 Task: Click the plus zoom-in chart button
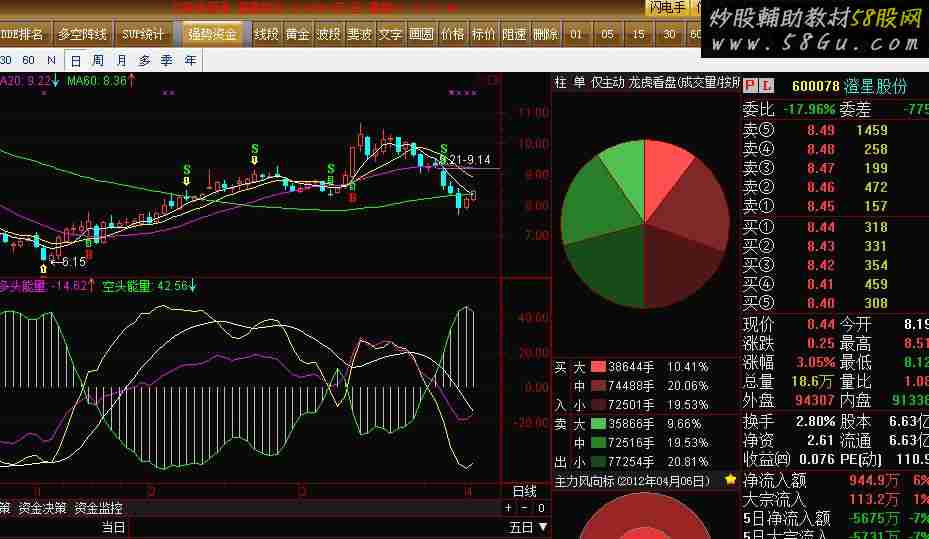[508, 508]
